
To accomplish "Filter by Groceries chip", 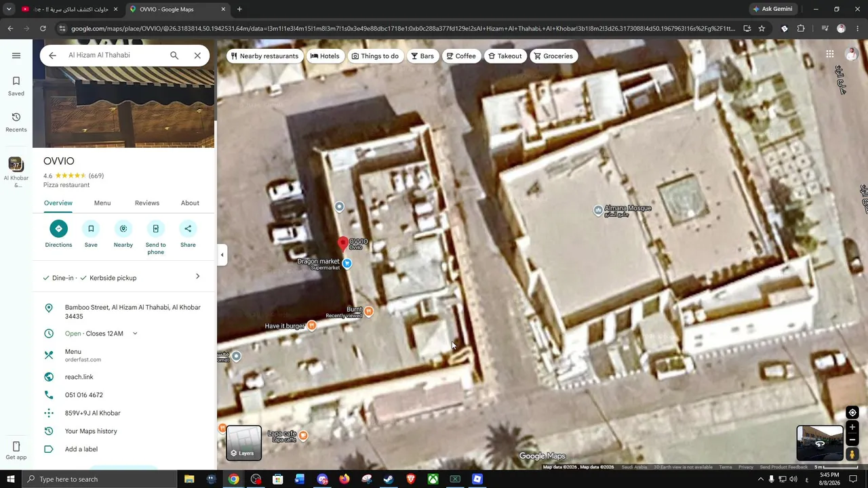I will [553, 56].
